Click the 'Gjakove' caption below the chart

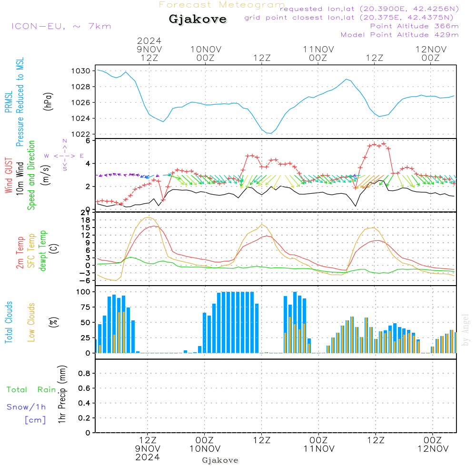(x=220, y=460)
